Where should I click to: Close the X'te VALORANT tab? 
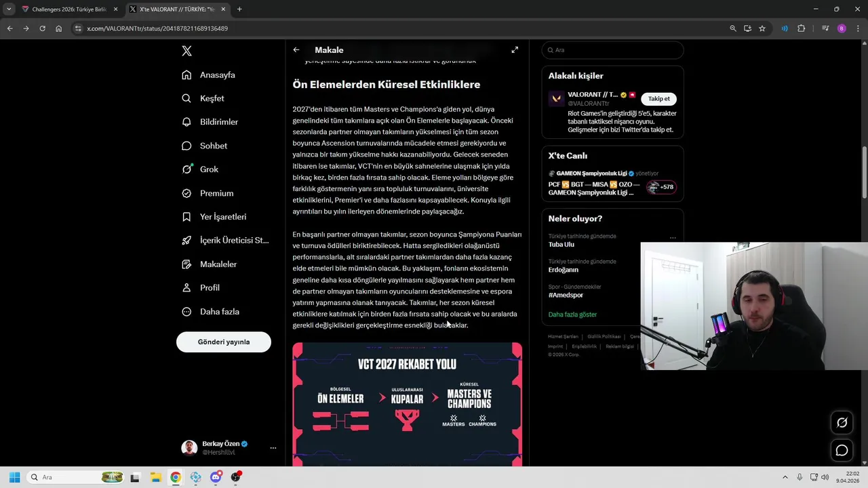click(223, 9)
